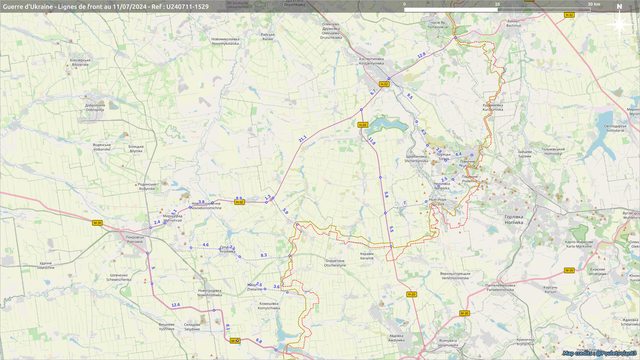Select the blue waypoint marker under the 6.7 label
640x360 pixels.
click(x=361, y=110)
